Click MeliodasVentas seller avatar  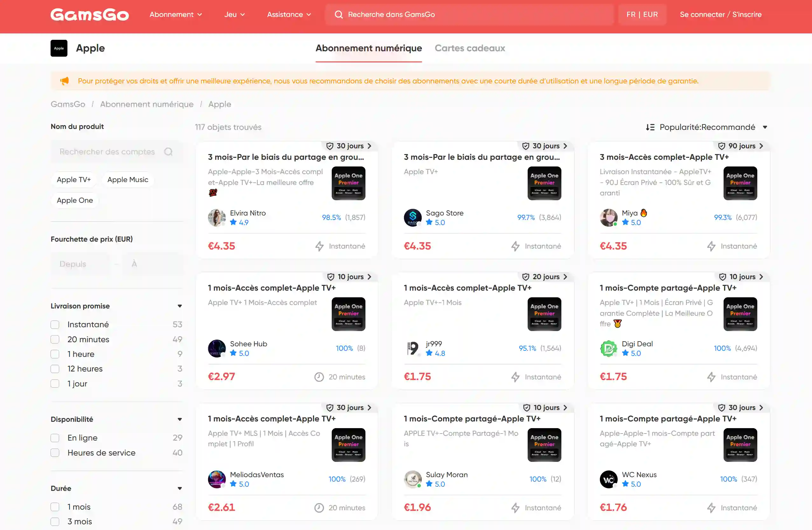coord(217,479)
